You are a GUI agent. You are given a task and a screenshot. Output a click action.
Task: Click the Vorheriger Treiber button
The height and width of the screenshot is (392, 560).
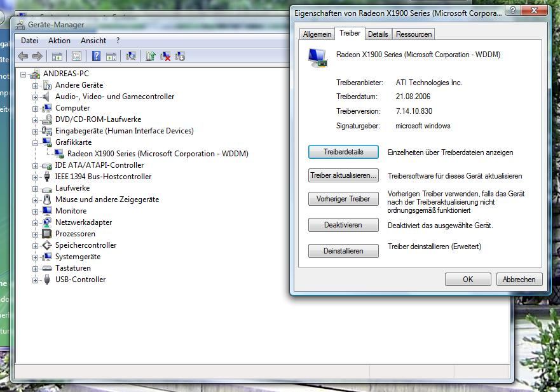coord(343,199)
